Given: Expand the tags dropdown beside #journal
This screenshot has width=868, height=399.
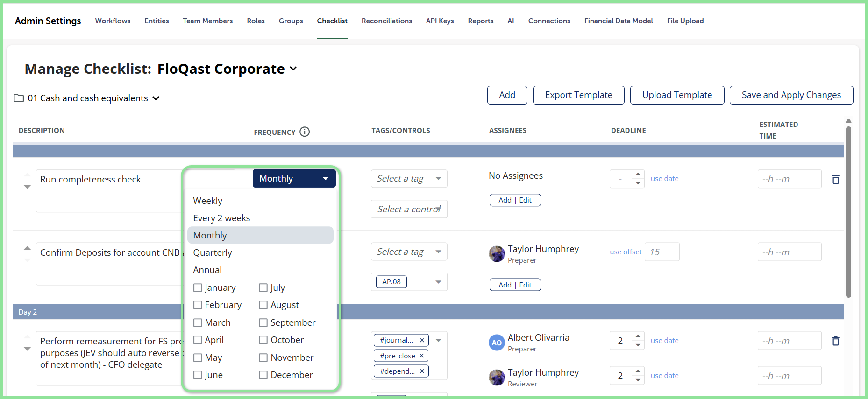Looking at the screenshot, I should pos(439,340).
